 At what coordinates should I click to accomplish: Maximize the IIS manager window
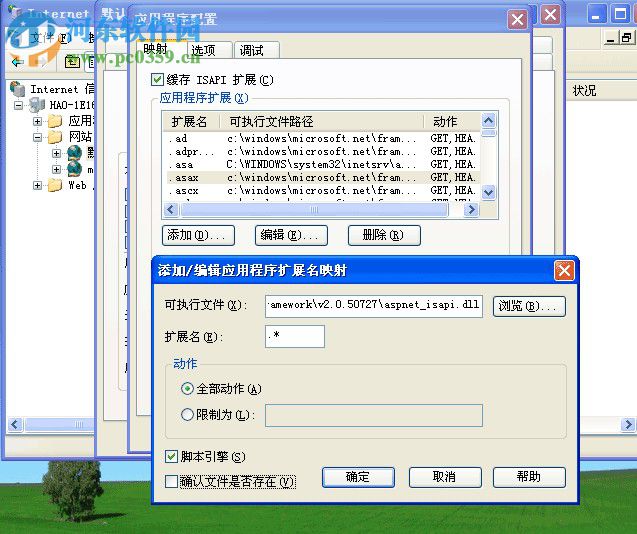[x=620, y=14]
